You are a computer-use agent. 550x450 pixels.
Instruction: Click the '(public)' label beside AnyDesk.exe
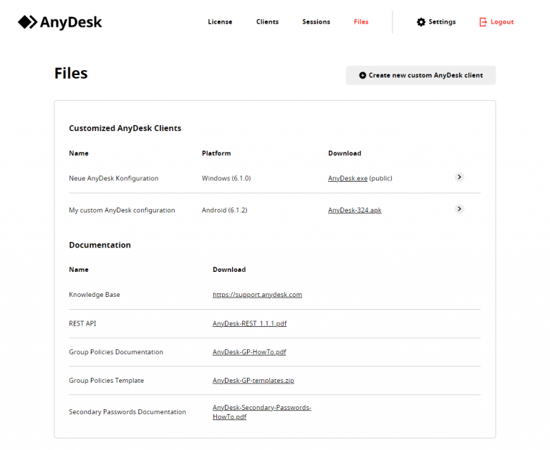(x=381, y=178)
